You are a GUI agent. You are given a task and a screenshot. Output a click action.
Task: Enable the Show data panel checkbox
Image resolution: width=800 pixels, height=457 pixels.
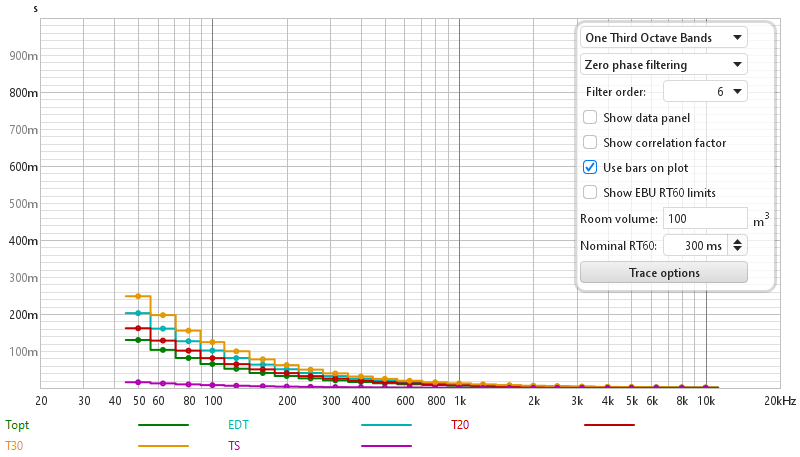pyautogui.click(x=590, y=117)
